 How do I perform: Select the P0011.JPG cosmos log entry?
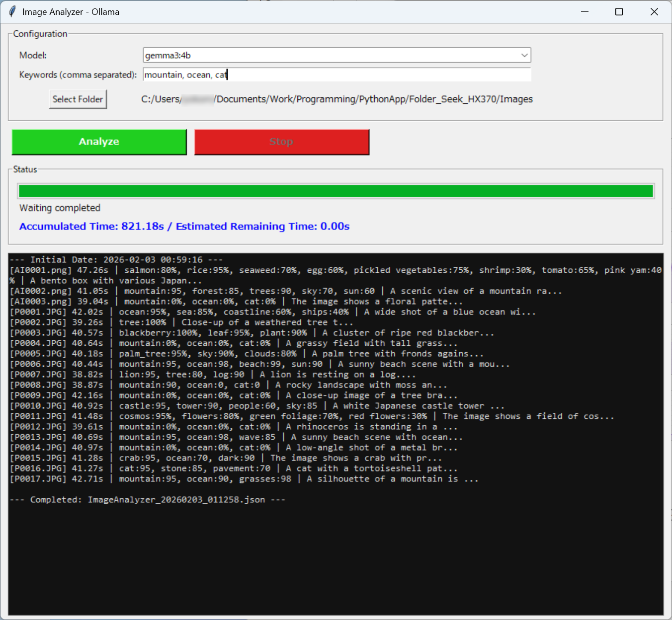[x=312, y=416]
